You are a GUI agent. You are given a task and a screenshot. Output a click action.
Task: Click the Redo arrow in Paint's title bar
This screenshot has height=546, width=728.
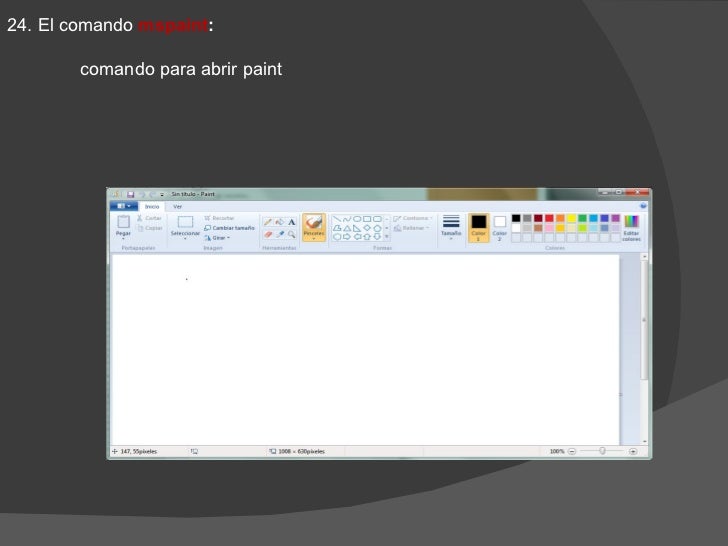[x=152, y=194]
